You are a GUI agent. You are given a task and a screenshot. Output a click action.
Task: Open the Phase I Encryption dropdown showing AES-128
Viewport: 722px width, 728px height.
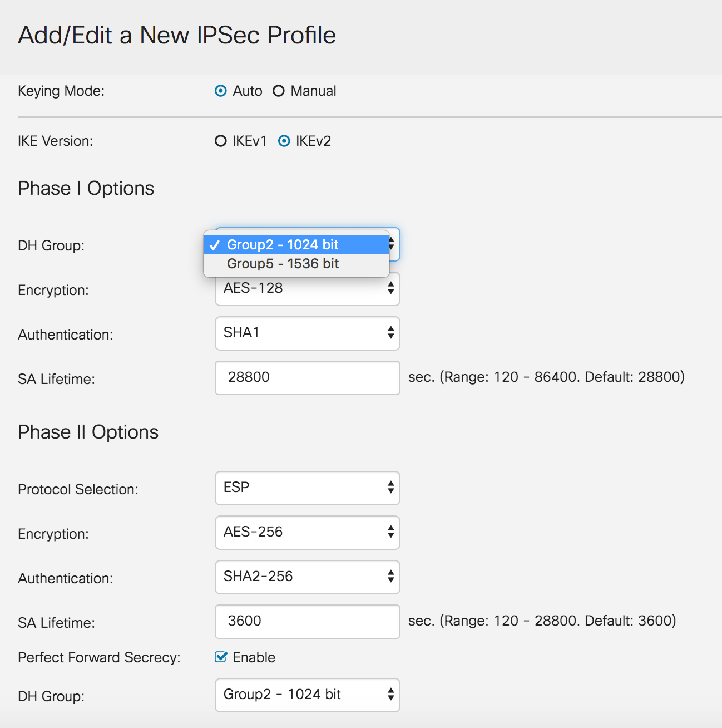coord(307,288)
